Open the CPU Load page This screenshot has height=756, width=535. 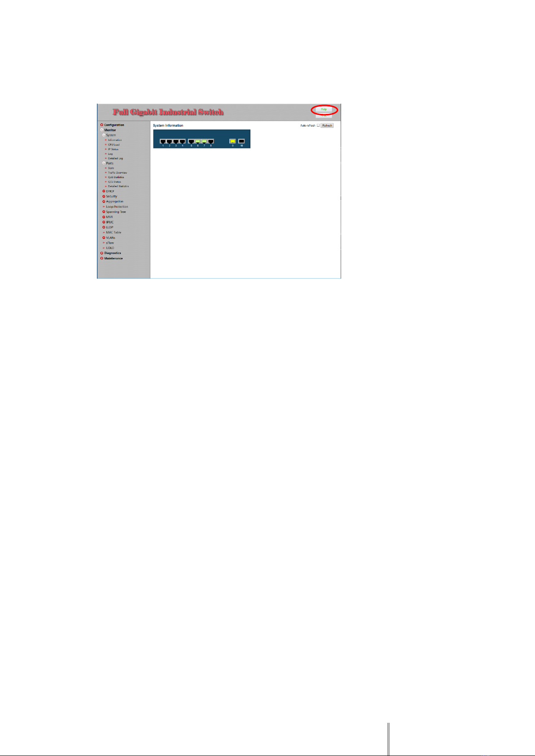coord(114,145)
